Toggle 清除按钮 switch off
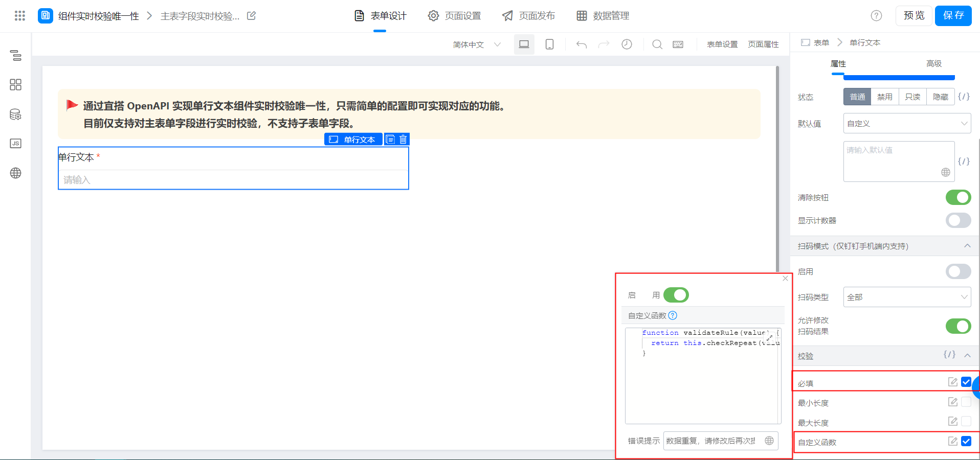980x460 pixels. pyautogui.click(x=958, y=197)
